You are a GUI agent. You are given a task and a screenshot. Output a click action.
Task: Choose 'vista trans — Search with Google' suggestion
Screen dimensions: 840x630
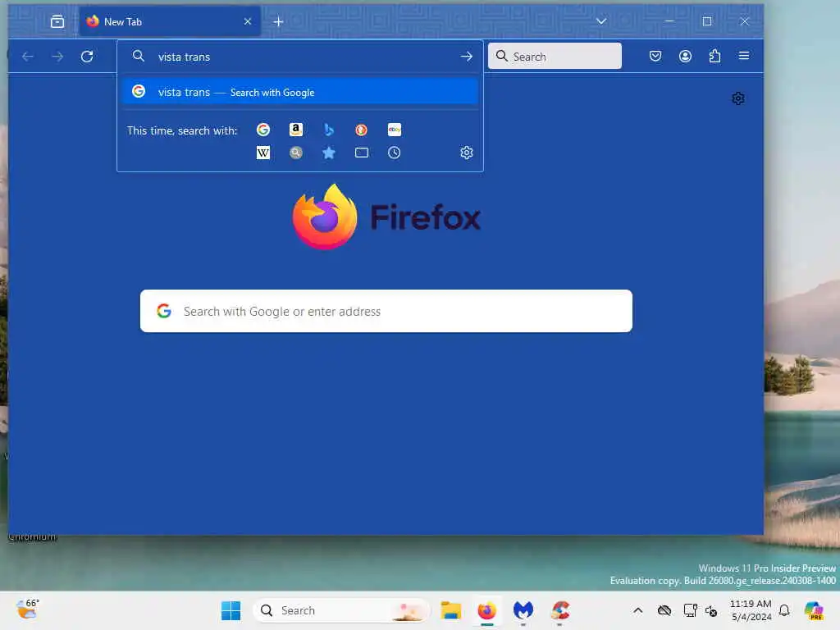[300, 92]
